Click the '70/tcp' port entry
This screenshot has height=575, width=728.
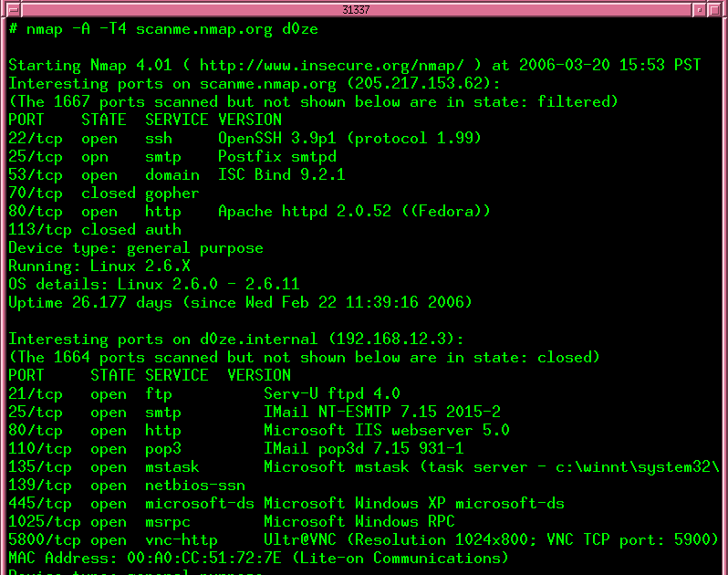pyautogui.click(x=36, y=193)
